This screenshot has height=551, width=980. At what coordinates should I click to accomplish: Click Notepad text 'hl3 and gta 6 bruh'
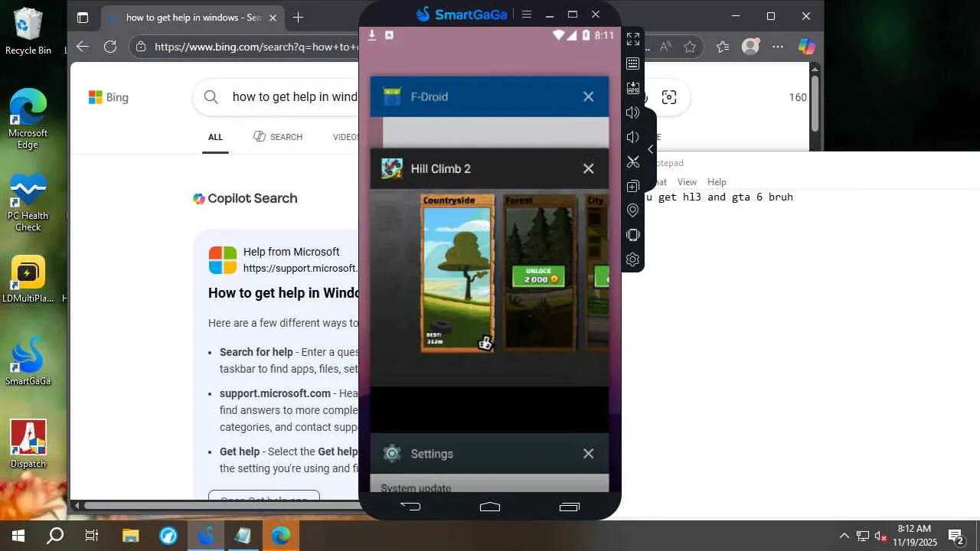coord(738,197)
